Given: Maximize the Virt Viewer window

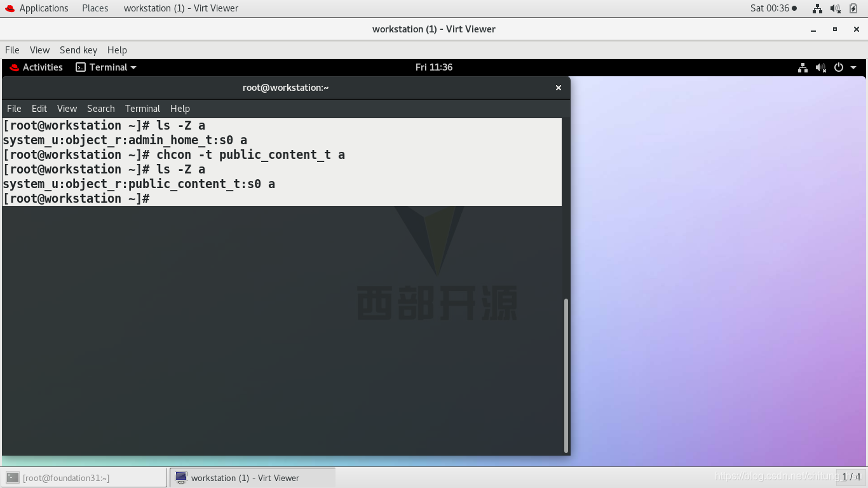Looking at the screenshot, I should (835, 29).
